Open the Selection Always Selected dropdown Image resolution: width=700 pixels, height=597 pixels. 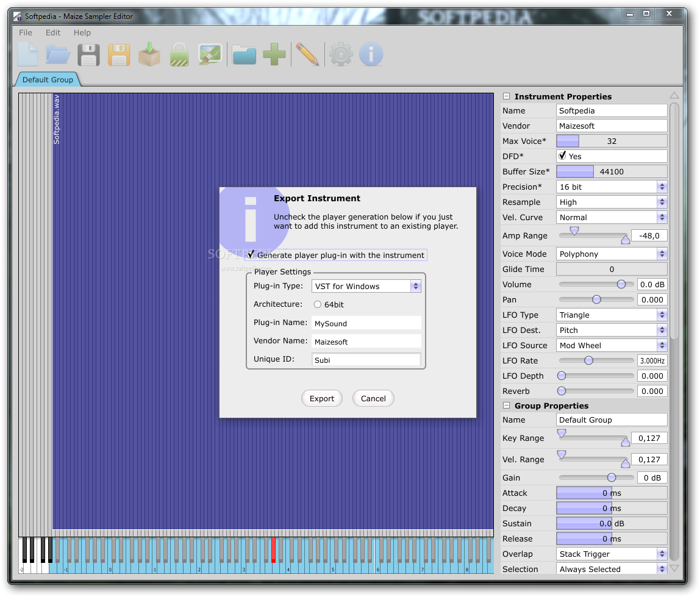click(612, 569)
